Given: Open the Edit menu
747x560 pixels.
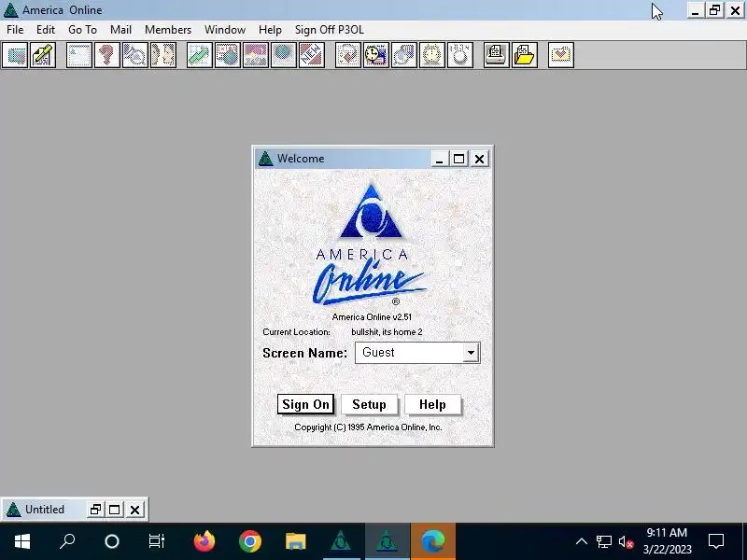Looking at the screenshot, I should click(45, 30).
